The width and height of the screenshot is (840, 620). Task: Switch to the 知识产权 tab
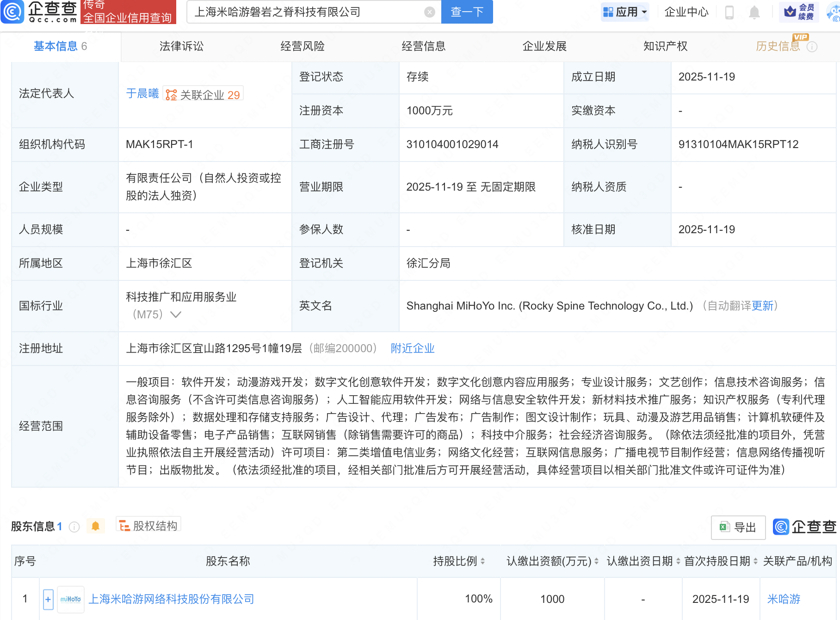coord(665,46)
